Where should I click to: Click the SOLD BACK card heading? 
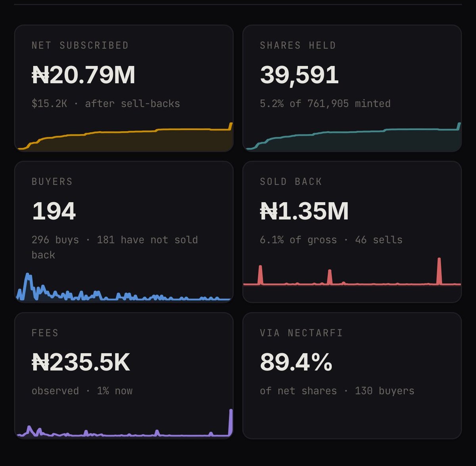tap(291, 182)
